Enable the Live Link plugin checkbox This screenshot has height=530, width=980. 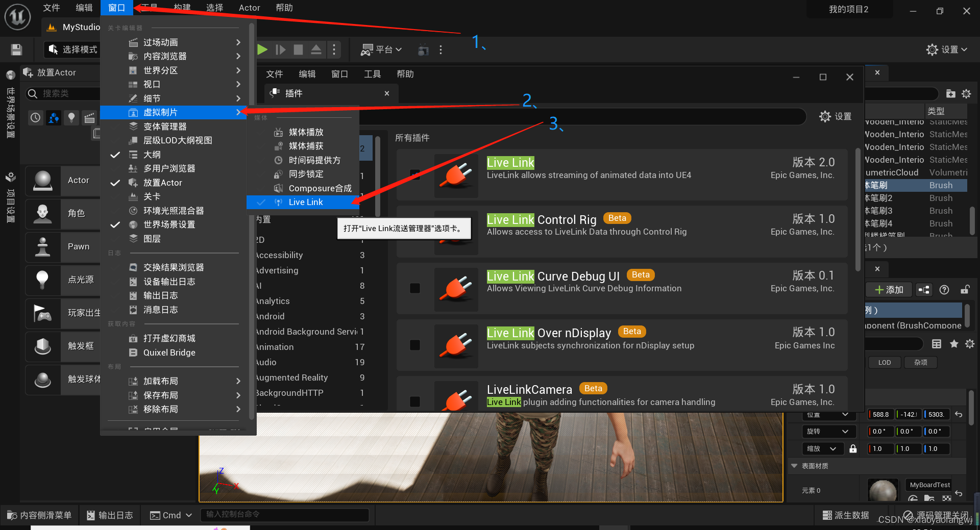click(415, 175)
